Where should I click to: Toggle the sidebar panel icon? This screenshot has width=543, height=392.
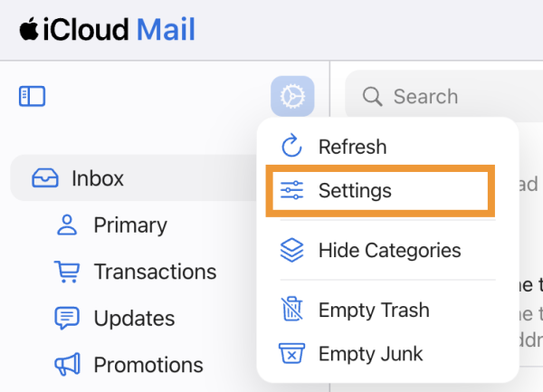32,96
